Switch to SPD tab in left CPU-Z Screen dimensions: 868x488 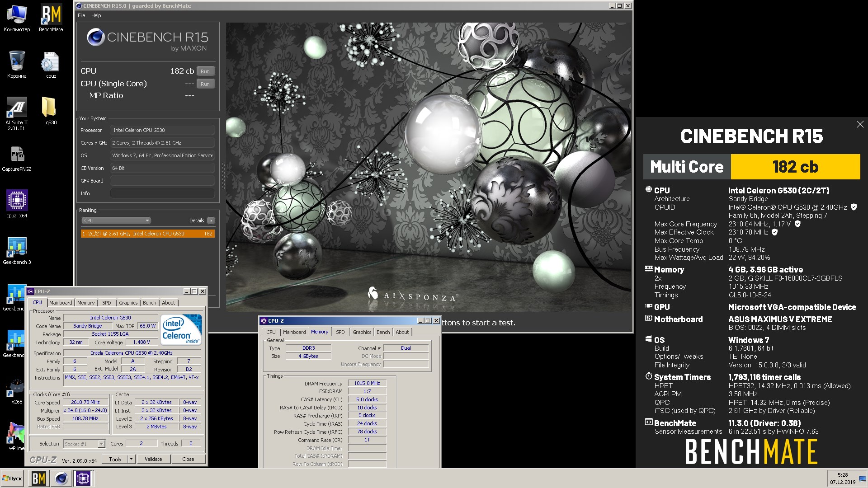point(107,303)
